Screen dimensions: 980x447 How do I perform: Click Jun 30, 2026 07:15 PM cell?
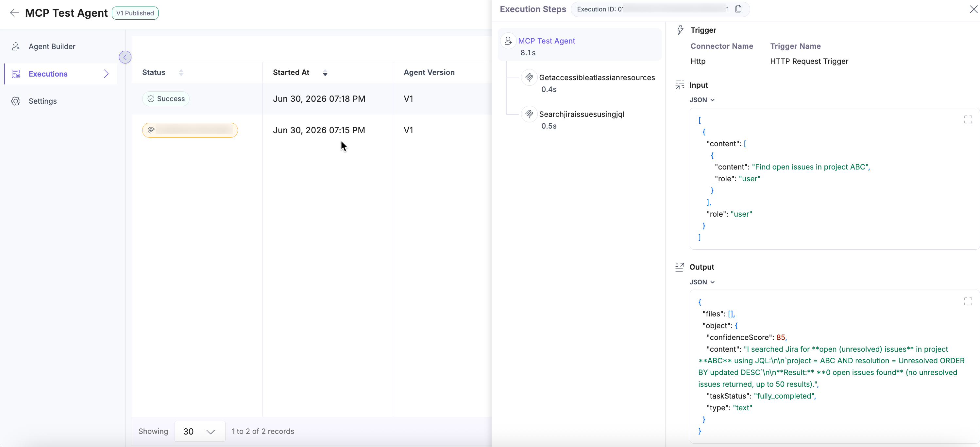pos(319,130)
